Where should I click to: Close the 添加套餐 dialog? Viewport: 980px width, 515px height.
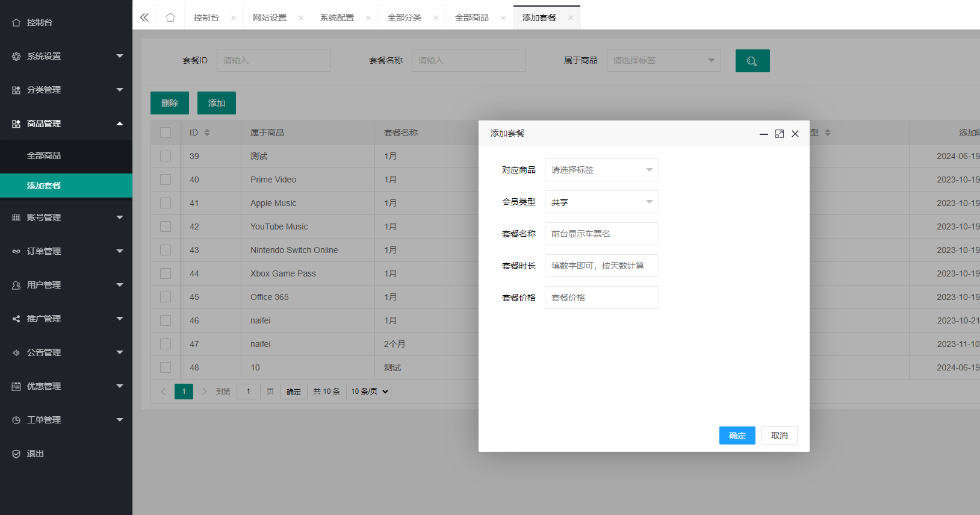point(795,134)
